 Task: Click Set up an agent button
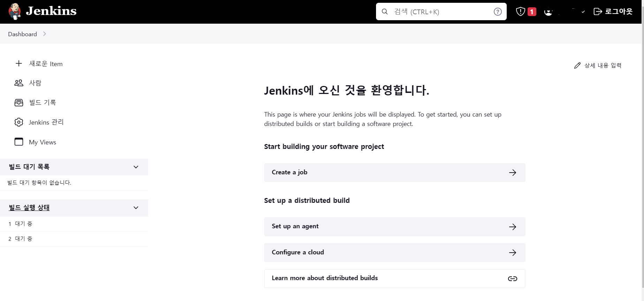pyautogui.click(x=394, y=227)
